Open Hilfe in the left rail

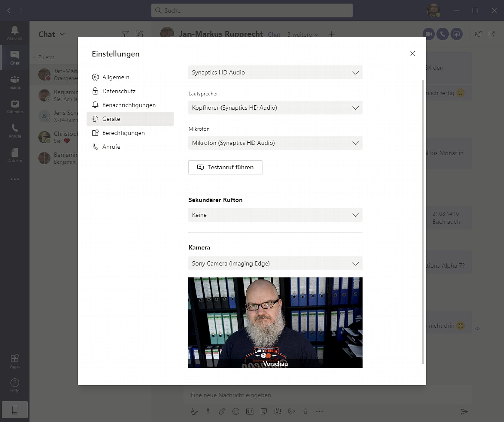15,386
